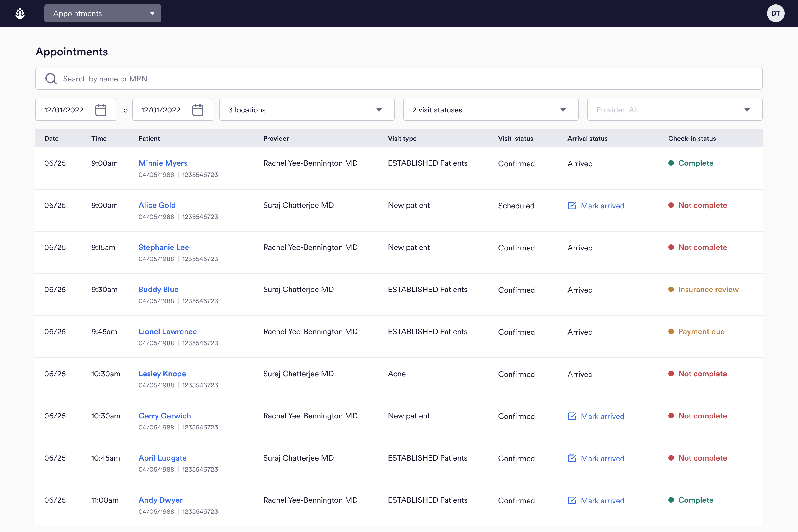Open the Appointments navigation menu
Image resolution: width=798 pixels, height=532 pixels.
103,14
